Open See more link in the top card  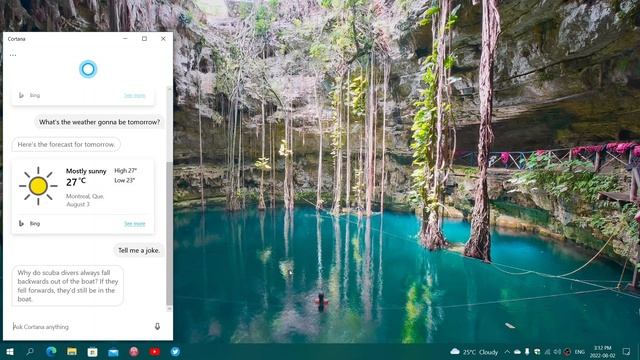pyautogui.click(x=135, y=96)
